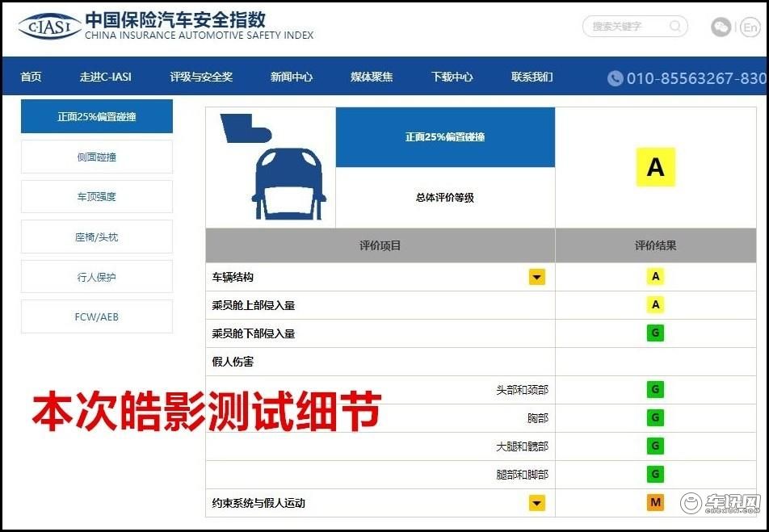Image resolution: width=769 pixels, height=532 pixels.
Task: Open the 联系我们 menu item
Action: coord(532,77)
